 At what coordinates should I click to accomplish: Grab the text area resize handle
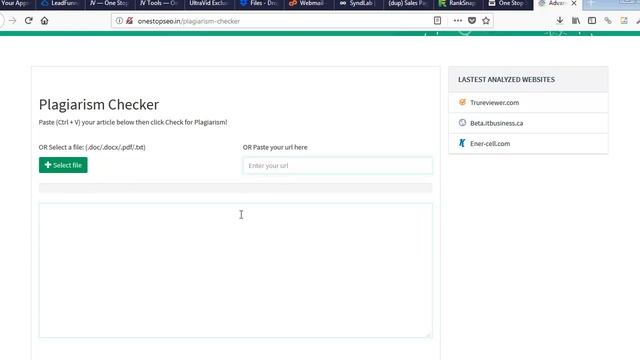point(428,334)
